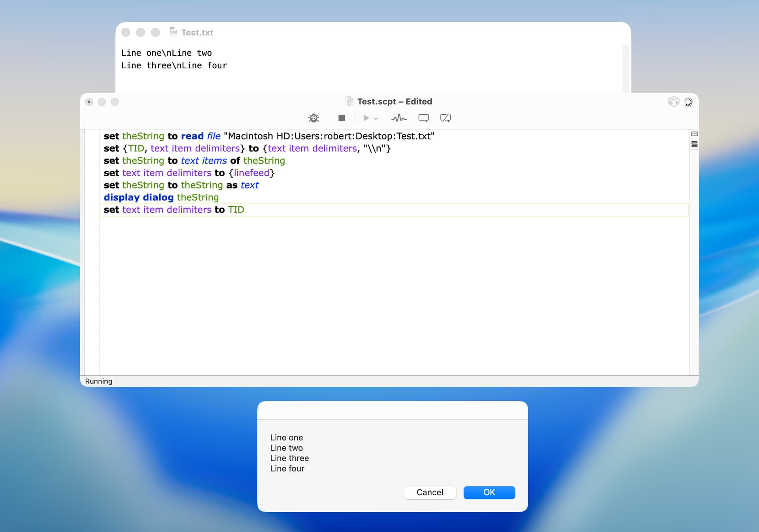Click the editor's left gutter strip
Viewport: 759px width, 532px height.
[91, 253]
